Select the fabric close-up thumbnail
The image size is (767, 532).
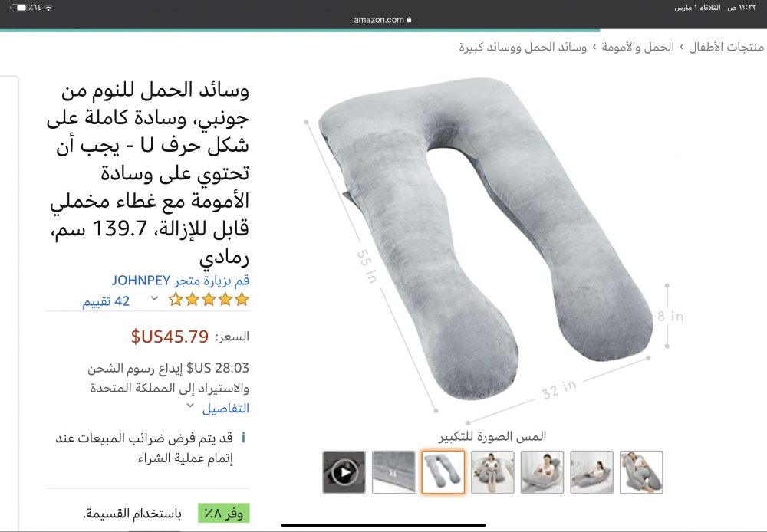(393, 472)
